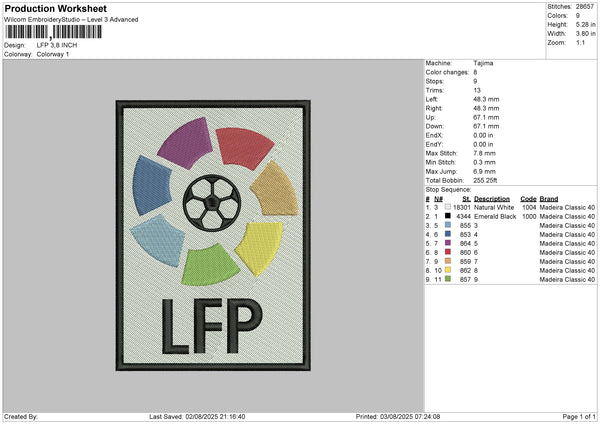Click the 'Brand' column header
600x424 pixels.
(x=549, y=199)
